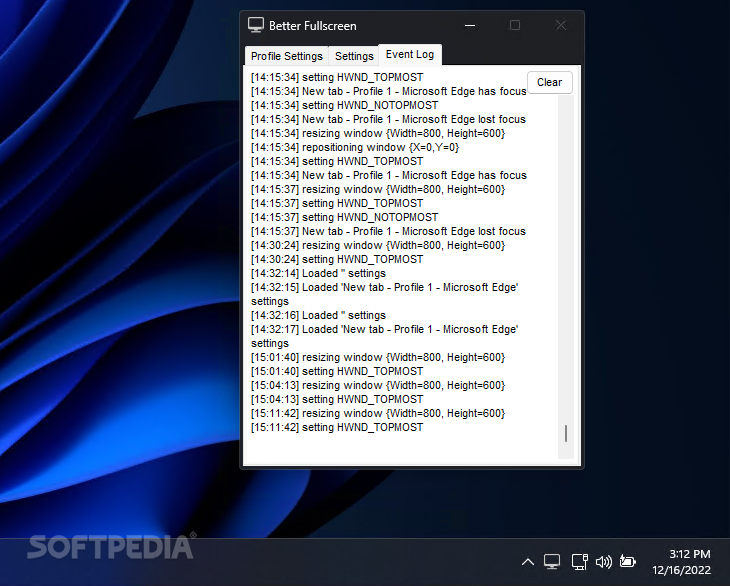Click '[14:32:17] Loaded New tab' log entry
Image resolution: width=730 pixels, height=586 pixels.
point(385,336)
